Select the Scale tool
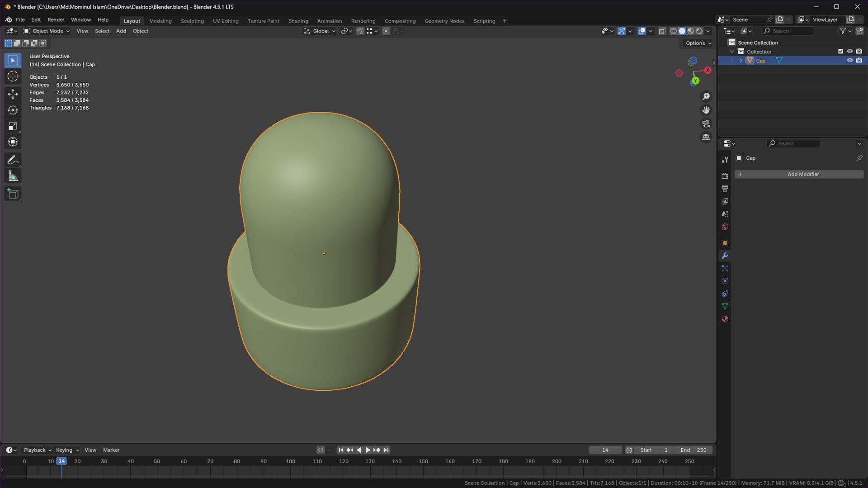This screenshot has height=488, width=868. [13, 126]
